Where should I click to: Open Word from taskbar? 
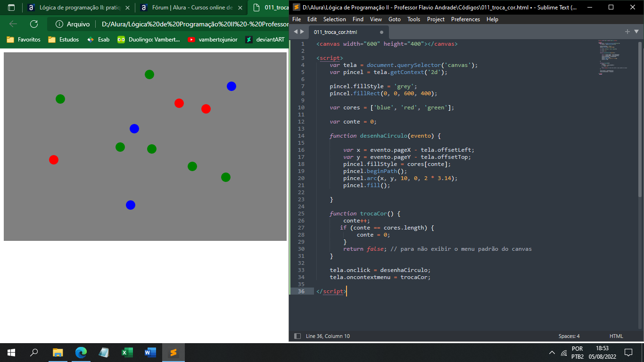pyautogui.click(x=150, y=353)
